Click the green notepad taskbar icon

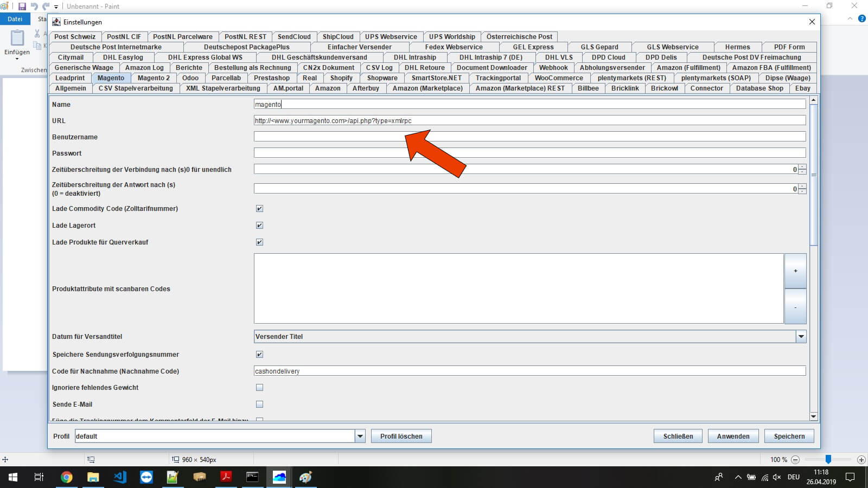click(173, 477)
